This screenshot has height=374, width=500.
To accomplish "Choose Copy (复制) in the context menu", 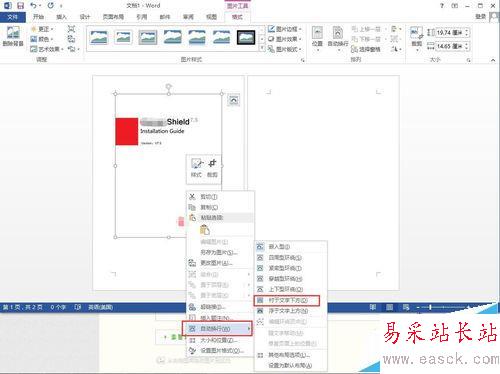I will click(220, 207).
